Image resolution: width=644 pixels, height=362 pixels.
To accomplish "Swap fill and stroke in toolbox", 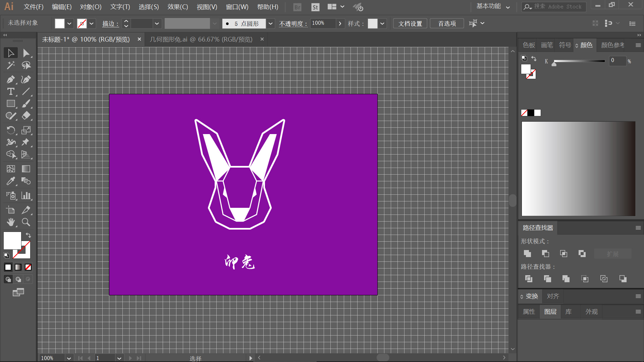I will (29, 235).
